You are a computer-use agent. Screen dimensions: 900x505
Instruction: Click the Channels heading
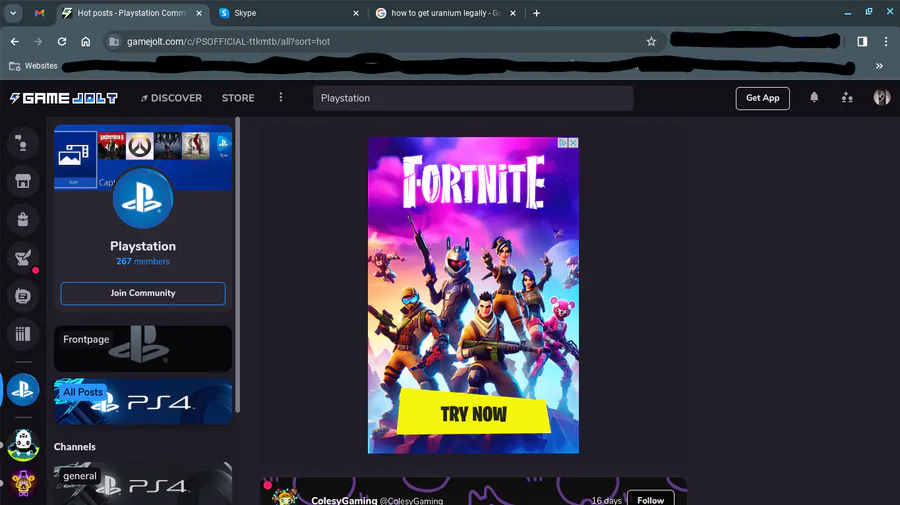point(75,447)
